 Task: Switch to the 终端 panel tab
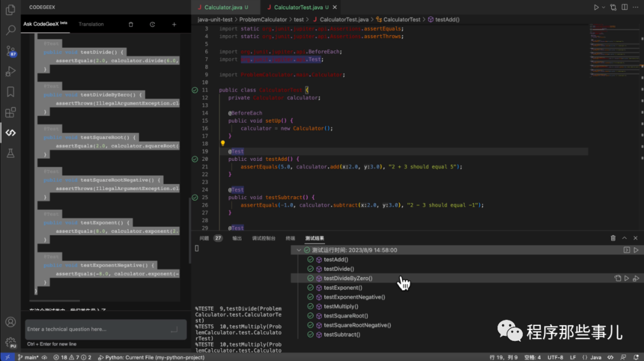click(290, 238)
